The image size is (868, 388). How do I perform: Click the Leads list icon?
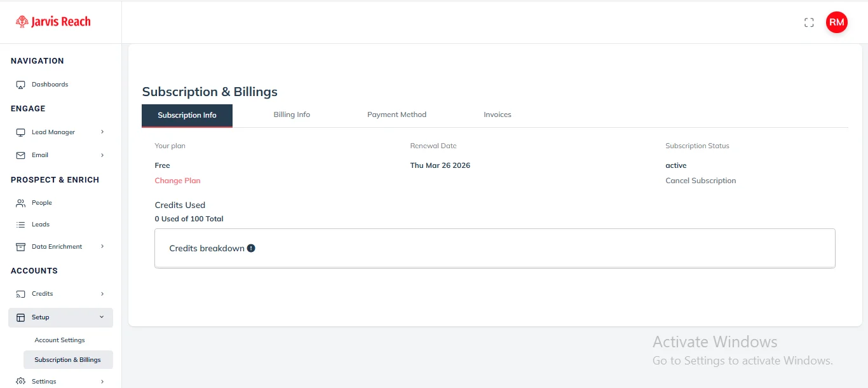(20, 225)
